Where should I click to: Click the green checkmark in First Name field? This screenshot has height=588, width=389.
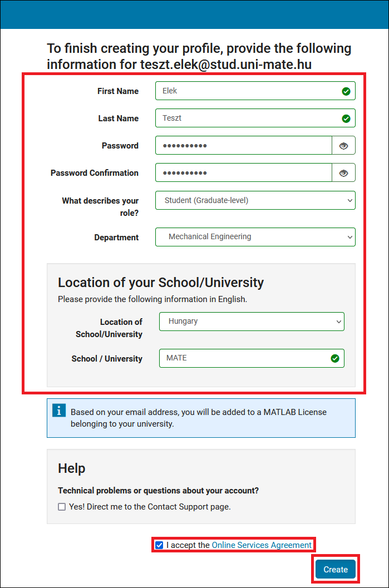coord(346,91)
